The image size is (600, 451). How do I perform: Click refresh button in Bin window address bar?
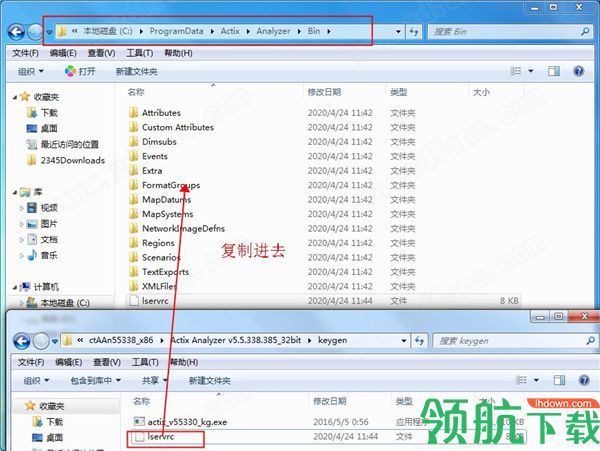(414, 32)
